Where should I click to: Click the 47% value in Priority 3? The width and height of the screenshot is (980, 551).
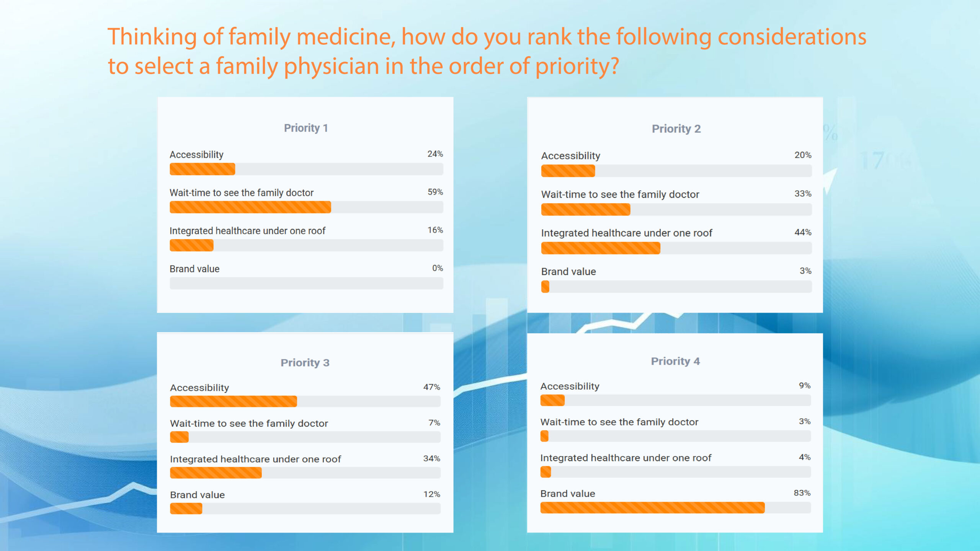pyautogui.click(x=431, y=387)
